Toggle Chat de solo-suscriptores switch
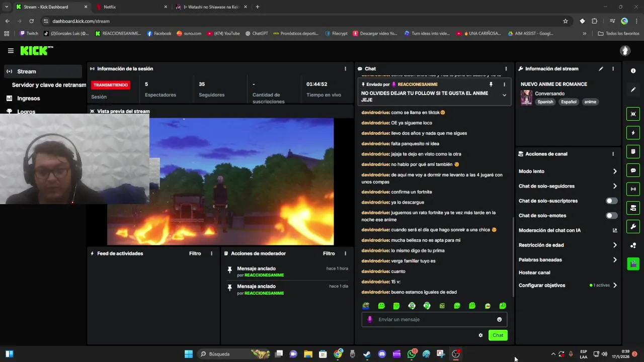Screen dimensions: 644x362 click(611, 201)
